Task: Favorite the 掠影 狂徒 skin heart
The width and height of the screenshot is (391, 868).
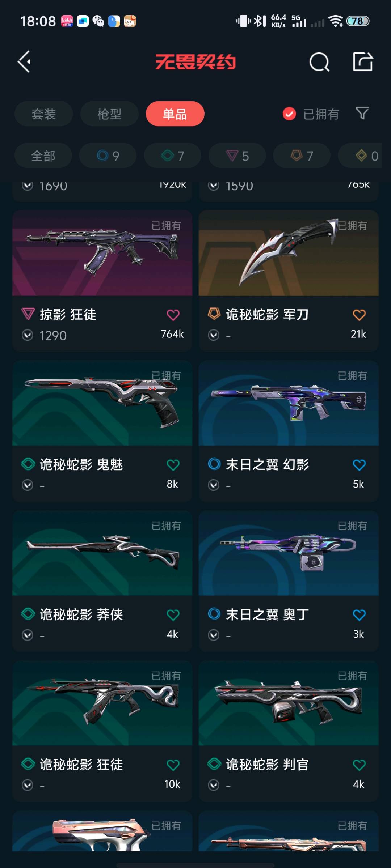Action: coord(173,315)
